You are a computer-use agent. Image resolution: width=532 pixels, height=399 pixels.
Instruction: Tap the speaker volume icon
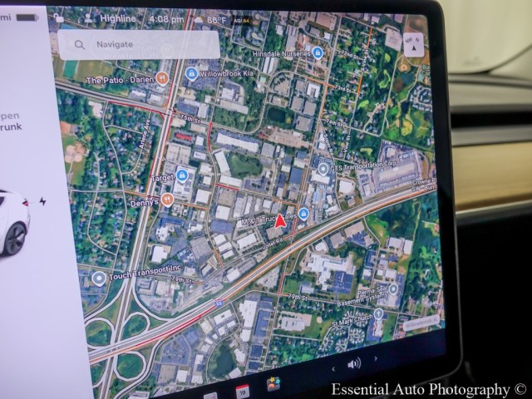(x=354, y=364)
